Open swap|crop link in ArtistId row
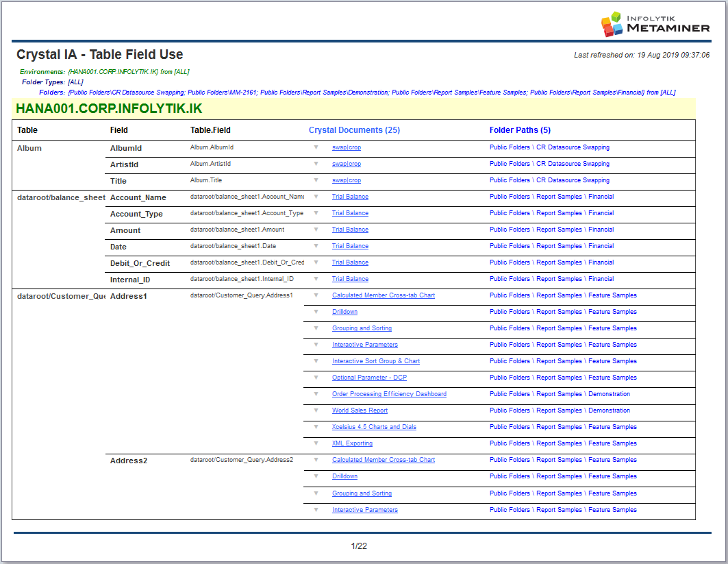 (347, 164)
